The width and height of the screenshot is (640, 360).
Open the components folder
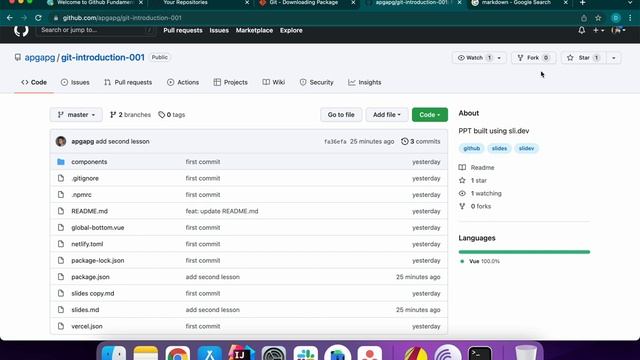click(89, 162)
